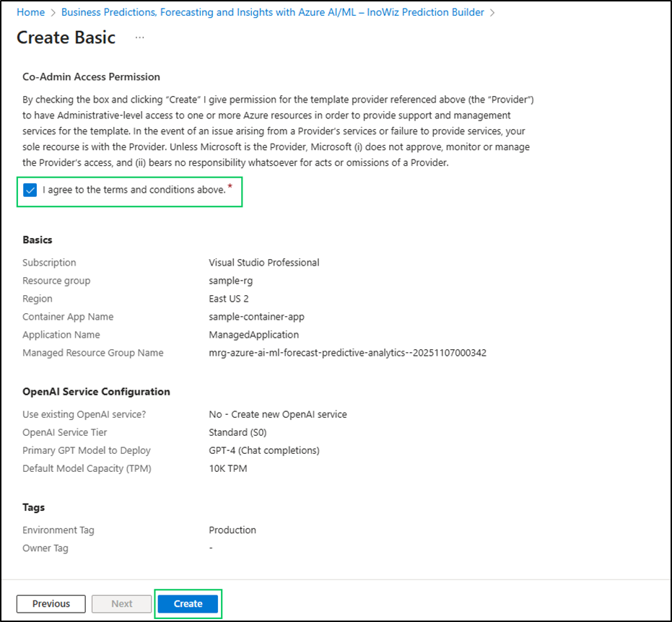Click the chevron right after Home breadcrumb
Screen dimensions: 672x622
coord(53,12)
